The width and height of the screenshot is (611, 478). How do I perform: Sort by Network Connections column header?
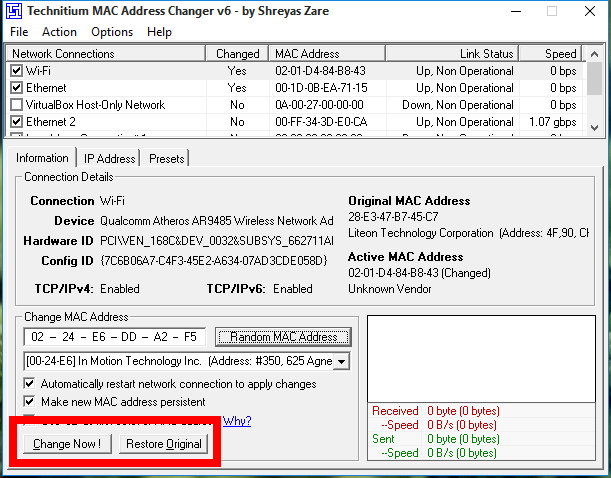(105, 53)
